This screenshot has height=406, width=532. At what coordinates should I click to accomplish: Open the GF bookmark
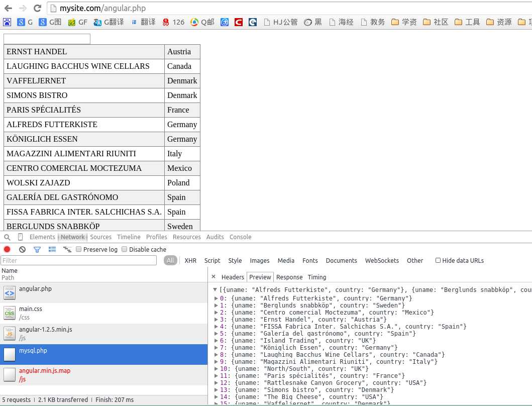click(78, 23)
